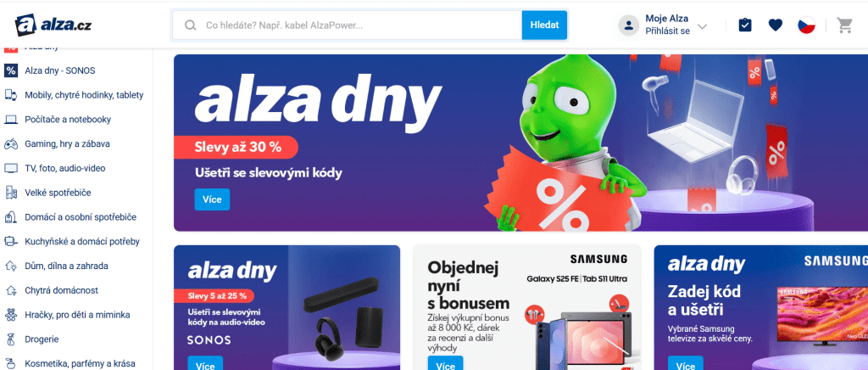Click the Czech flag language icon

point(806,25)
